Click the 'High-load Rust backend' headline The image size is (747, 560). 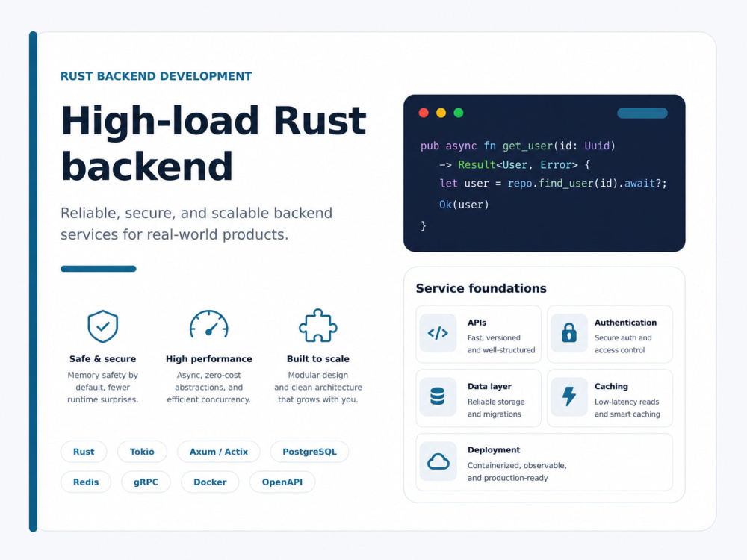coord(214,143)
